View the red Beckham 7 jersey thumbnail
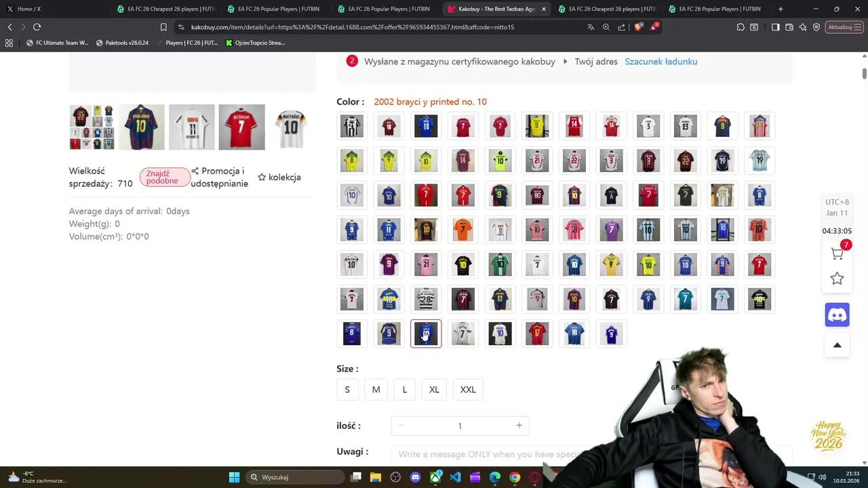The image size is (868, 488). (242, 127)
